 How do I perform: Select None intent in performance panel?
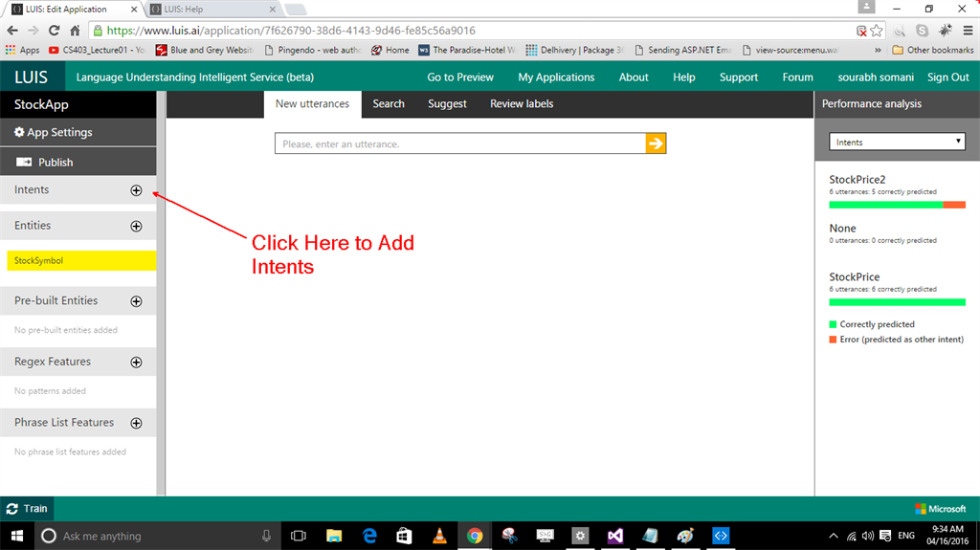[842, 228]
